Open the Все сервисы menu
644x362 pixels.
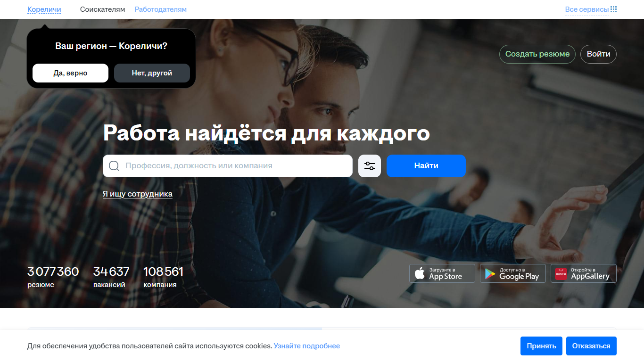coord(587,9)
